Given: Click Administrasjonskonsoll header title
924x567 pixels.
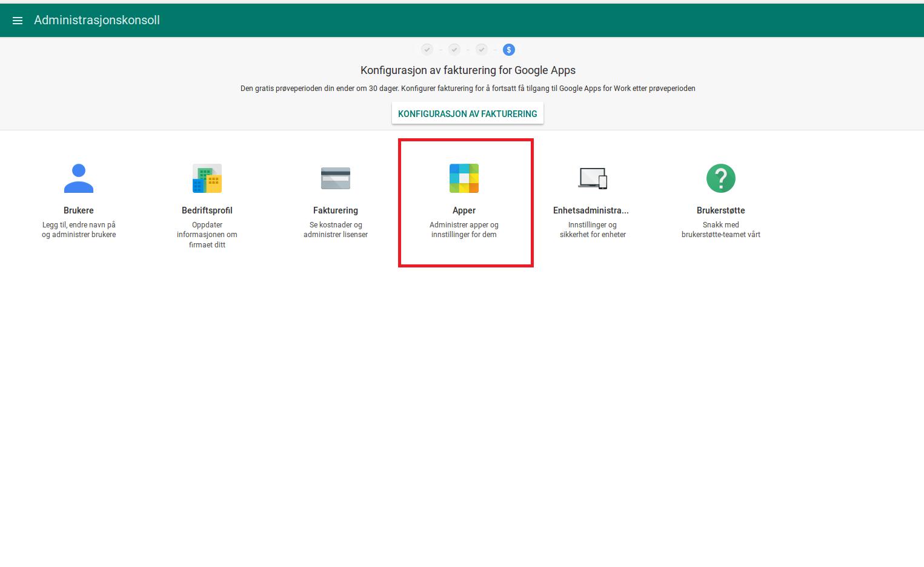Looking at the screenshot, I should [x=97, y=20].
